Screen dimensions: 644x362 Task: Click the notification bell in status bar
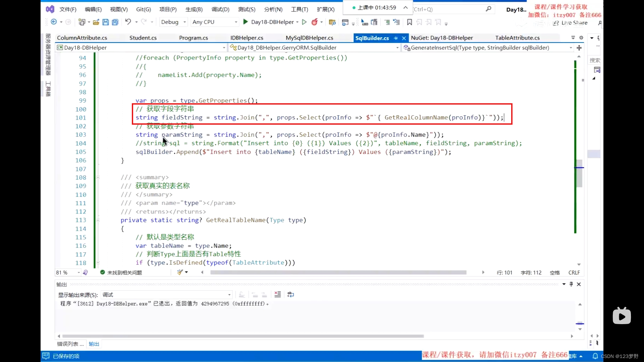click(x=595, y=356)
